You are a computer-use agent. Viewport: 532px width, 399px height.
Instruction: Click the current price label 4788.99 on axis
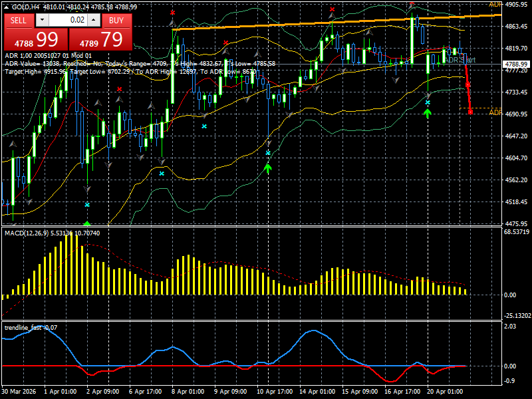516,64
